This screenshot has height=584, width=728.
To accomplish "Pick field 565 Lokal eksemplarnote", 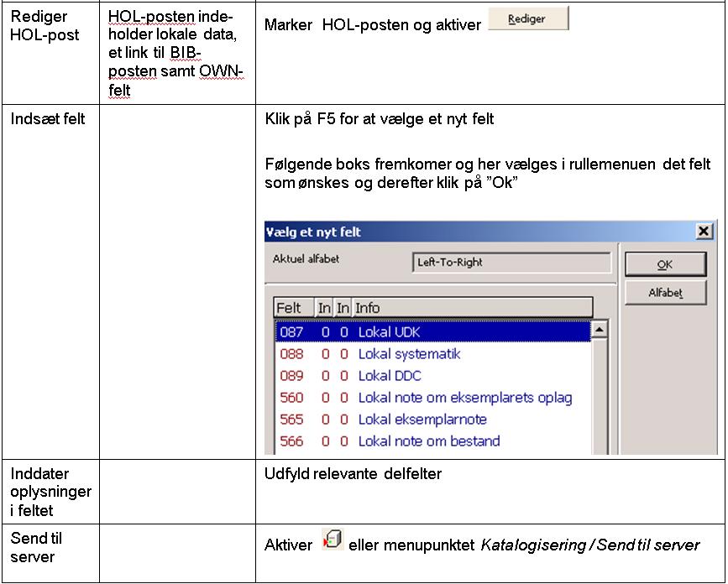I will pyautogui.click(x=422, y=420).
